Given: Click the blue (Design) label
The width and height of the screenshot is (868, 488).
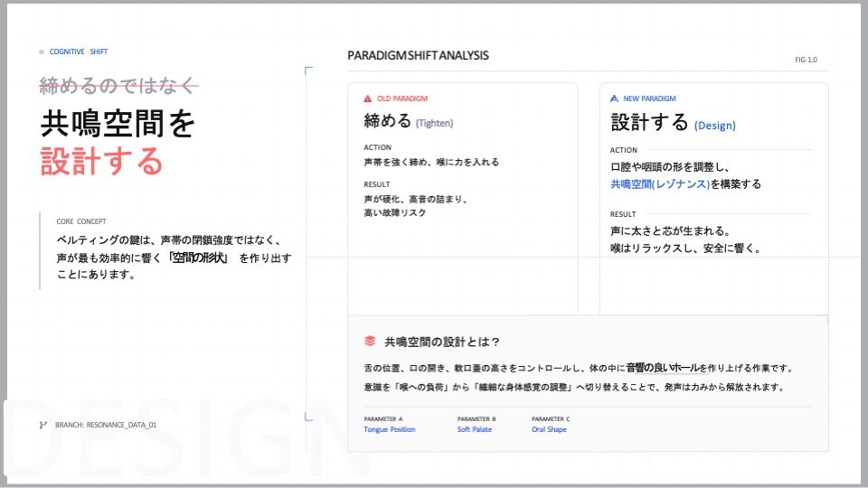Looking at the screenshot, I should (x=714, y=126).
